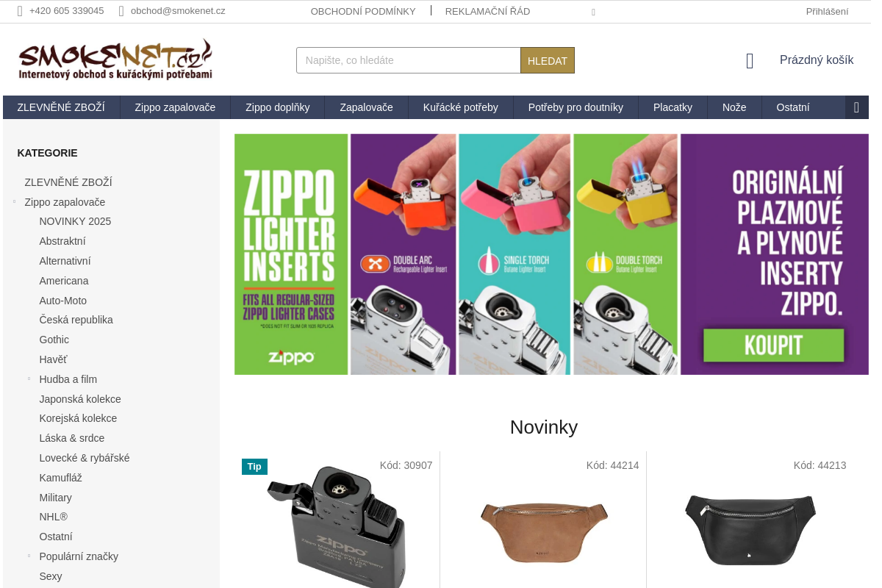This screenshot has height=588, width=882.
Task: Open the Obchodní podmínky link
Action: tap(363, 11)
